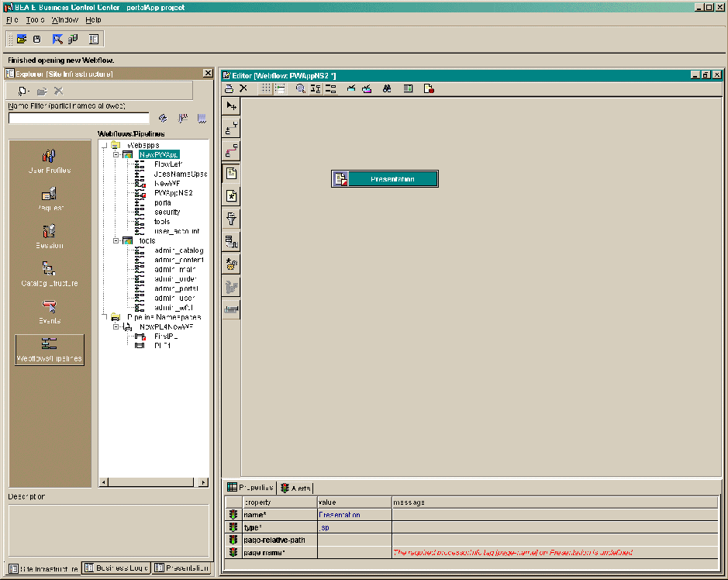Screen dimensions: 728x580
Task: Toggle the link display options button
Action: click(330, 88)
